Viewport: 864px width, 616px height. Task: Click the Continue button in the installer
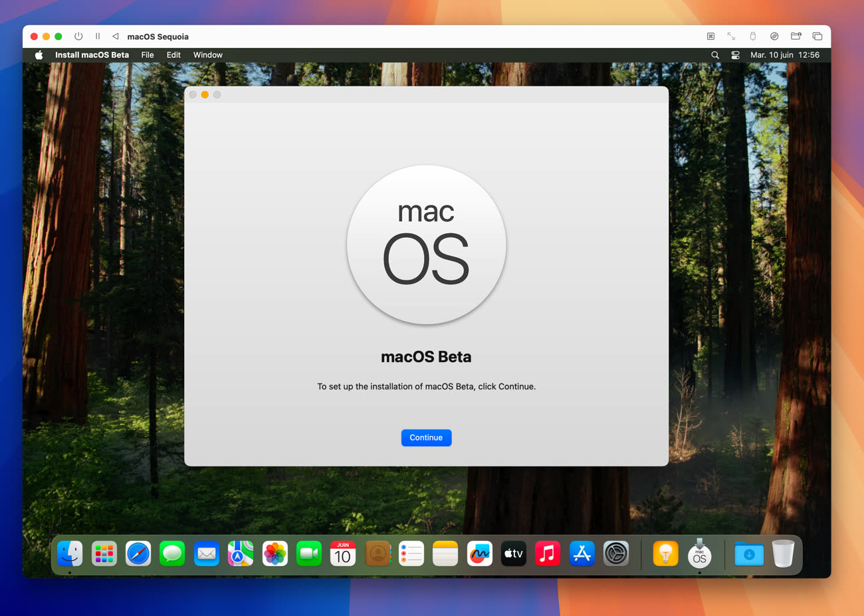tap(426, 437)
